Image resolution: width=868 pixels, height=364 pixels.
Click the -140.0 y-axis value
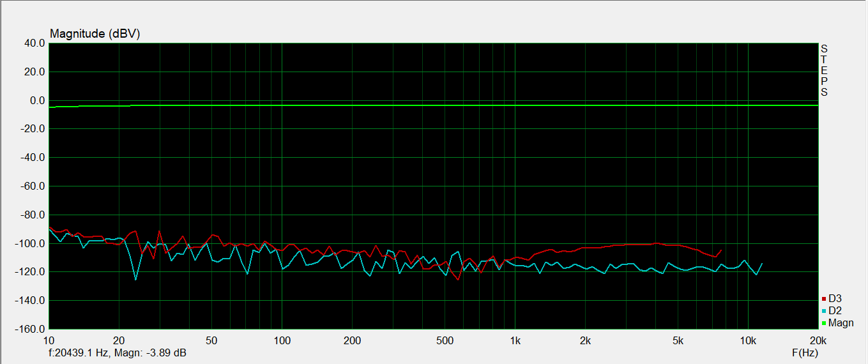(x=30, y=301)
